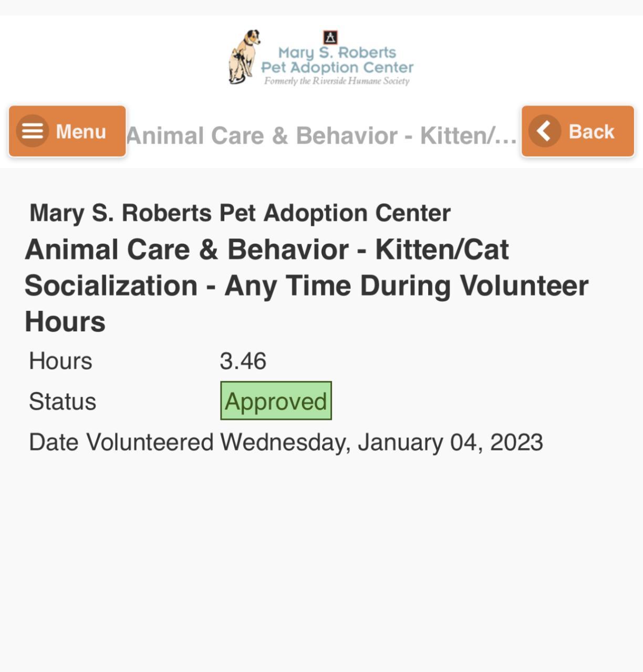Click 'Formerly the Riverside Humane Society' tagline
Image resolution: width=643 pixels, height=672 pixels.
pos(337,81)
